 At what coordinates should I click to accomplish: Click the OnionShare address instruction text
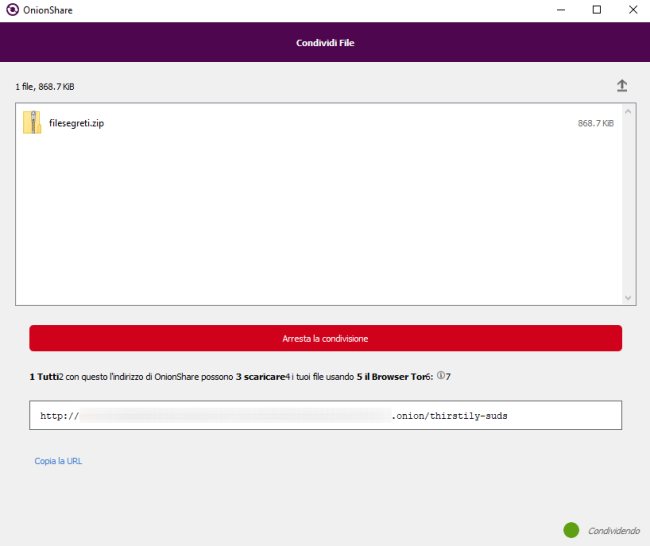pos(240,377)
